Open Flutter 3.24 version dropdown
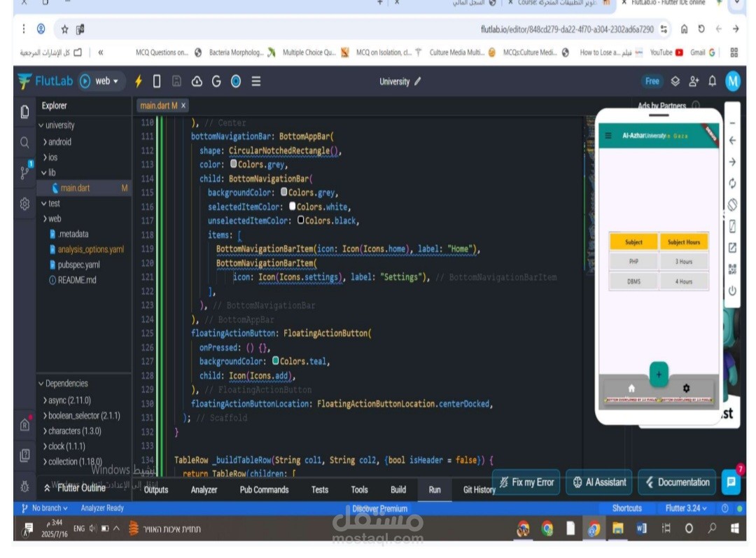756x558 pixels. pos(686,508)
